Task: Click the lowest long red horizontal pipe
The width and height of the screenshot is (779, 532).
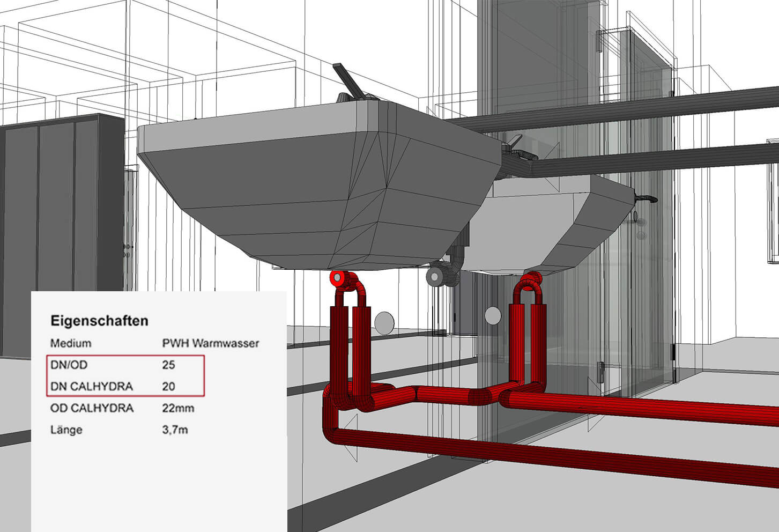Action: (536, 450)
